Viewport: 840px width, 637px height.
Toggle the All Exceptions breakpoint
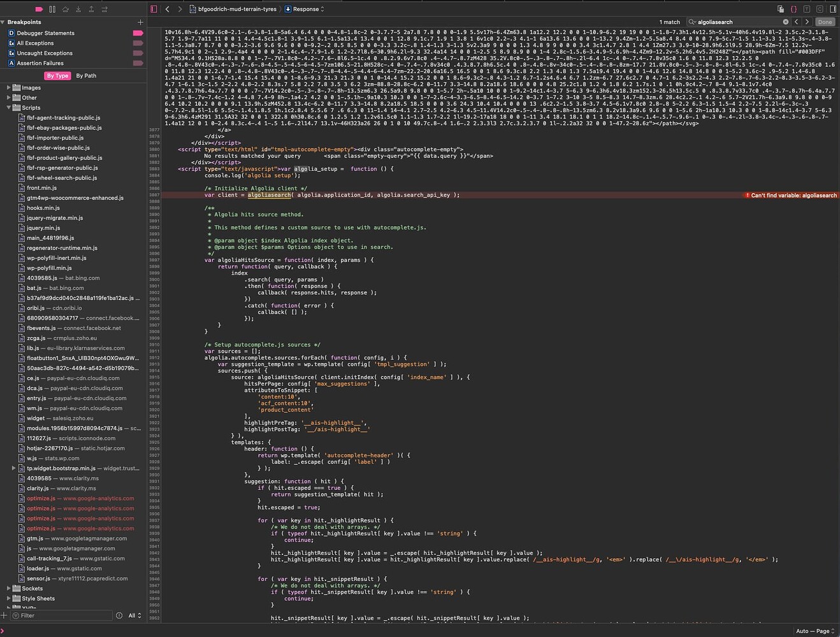[x=138, y=43]
